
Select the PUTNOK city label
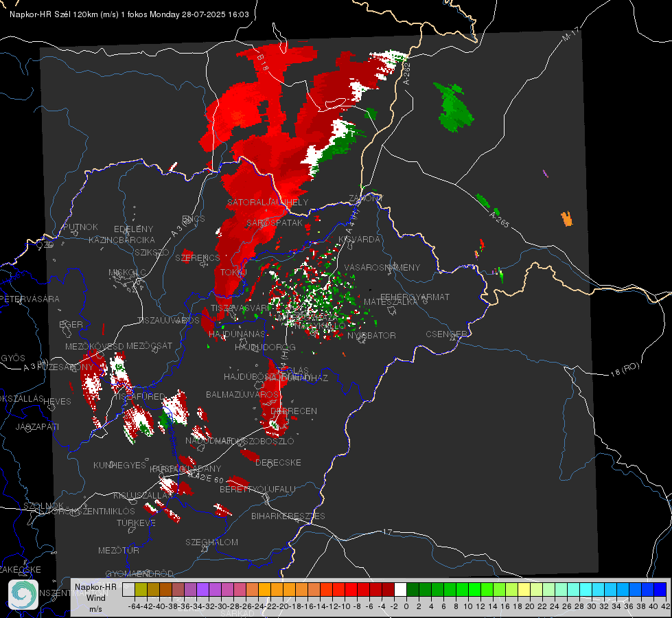tap(80, 227)
